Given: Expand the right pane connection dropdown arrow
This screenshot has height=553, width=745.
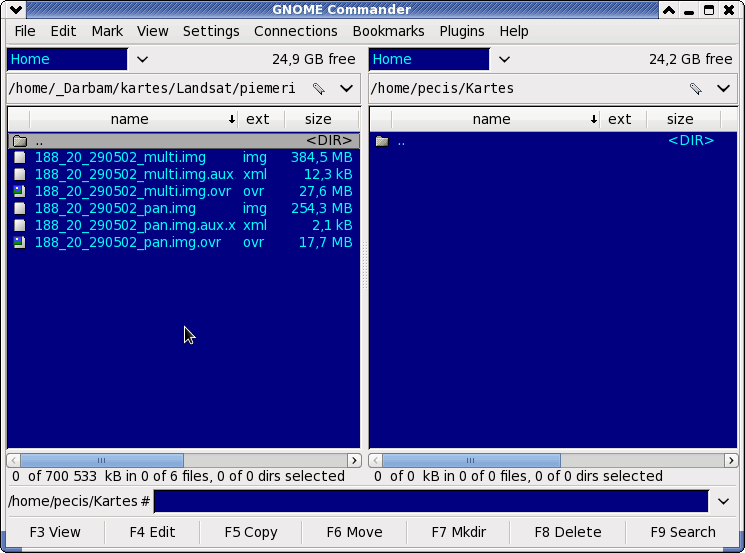Looking at the screenshot, I should (504, 59).
